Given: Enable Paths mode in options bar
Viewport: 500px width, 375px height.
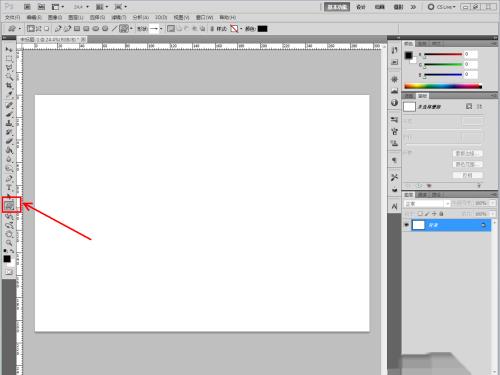Looking at the screenshot, I should [x=38, y=29].
